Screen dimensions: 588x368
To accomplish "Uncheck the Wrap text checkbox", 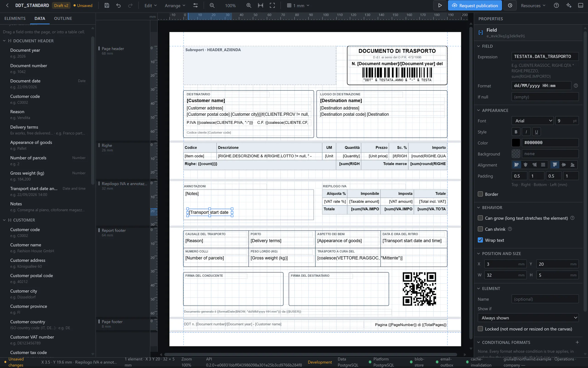I will (x=480, y=240).
